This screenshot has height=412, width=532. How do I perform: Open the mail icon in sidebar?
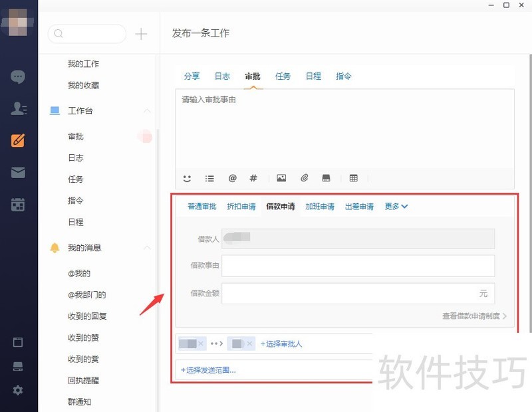click(x=18, y=173)
